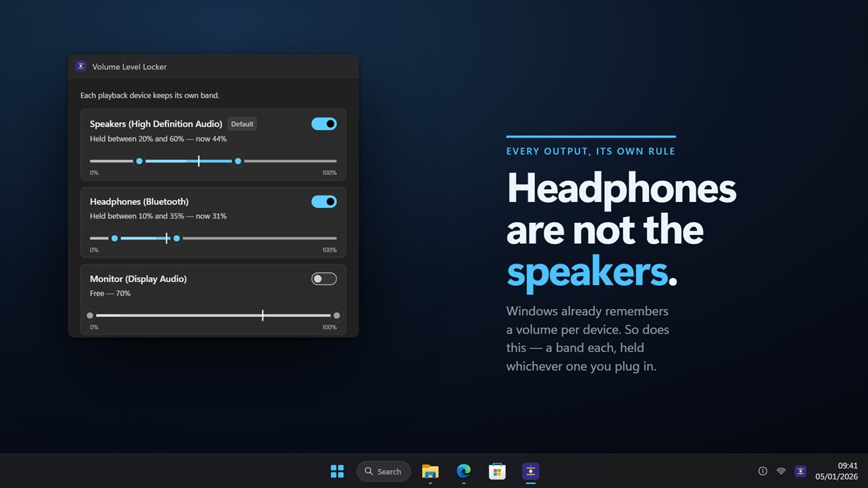
Task: Click the Monitor (Display Audio) device name
Action: [138, 279]
